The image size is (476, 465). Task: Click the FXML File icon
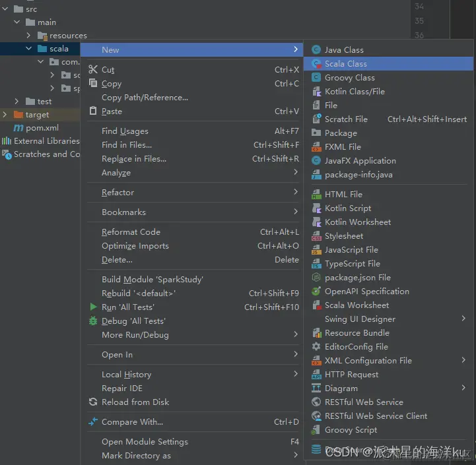point(316,147)
